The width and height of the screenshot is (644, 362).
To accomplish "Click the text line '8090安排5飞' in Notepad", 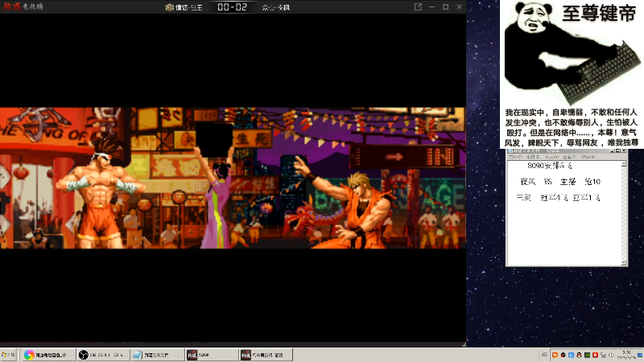I will (550, 166).
